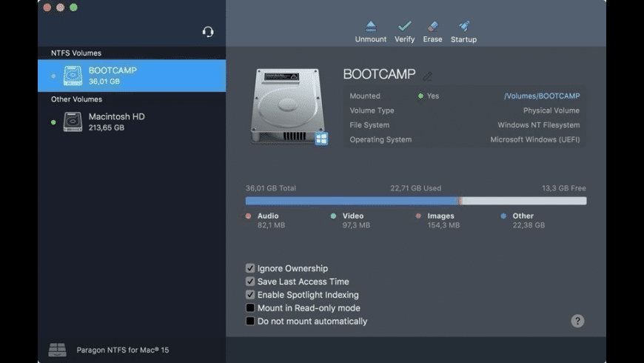Toggle Save Last Access Time checkbox
Viewport: 644px width, 363px height.
[x=250, y=282]
